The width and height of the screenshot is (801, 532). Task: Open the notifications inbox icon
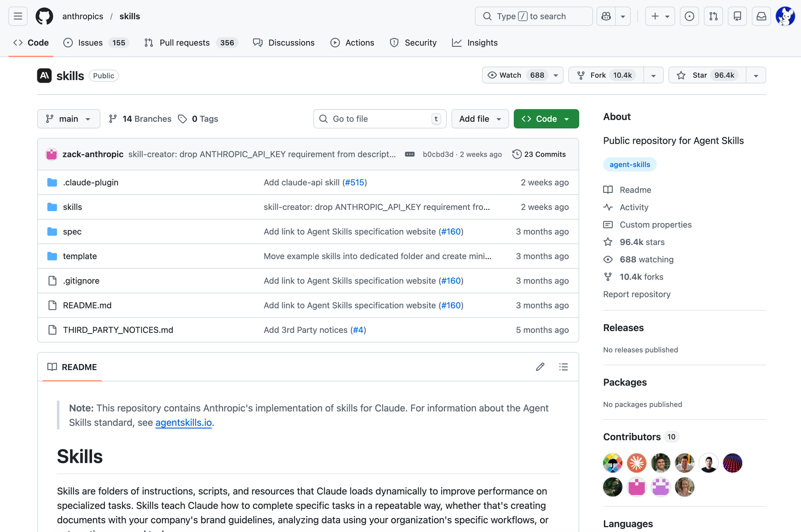pyautogui.click(x=761, y=16)
